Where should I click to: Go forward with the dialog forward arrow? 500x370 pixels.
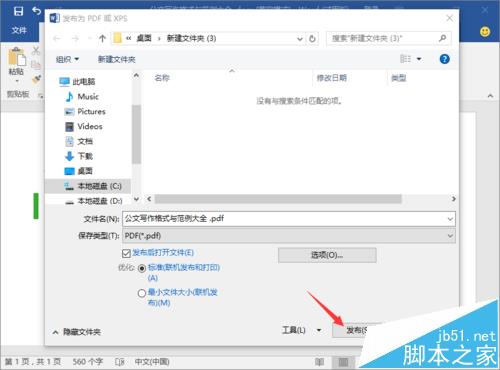pyautogui.click(x=75, y=39)
